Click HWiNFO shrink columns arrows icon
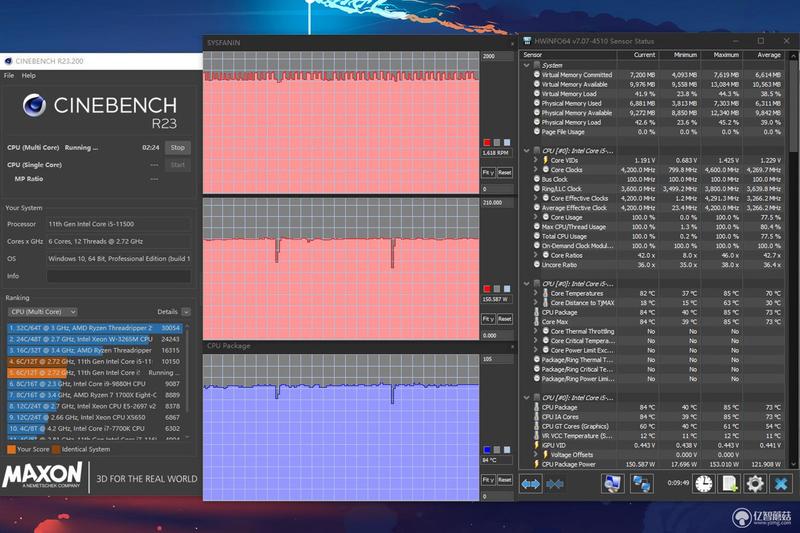The width and height of the screenshot is (800, 533). [555, 484]
